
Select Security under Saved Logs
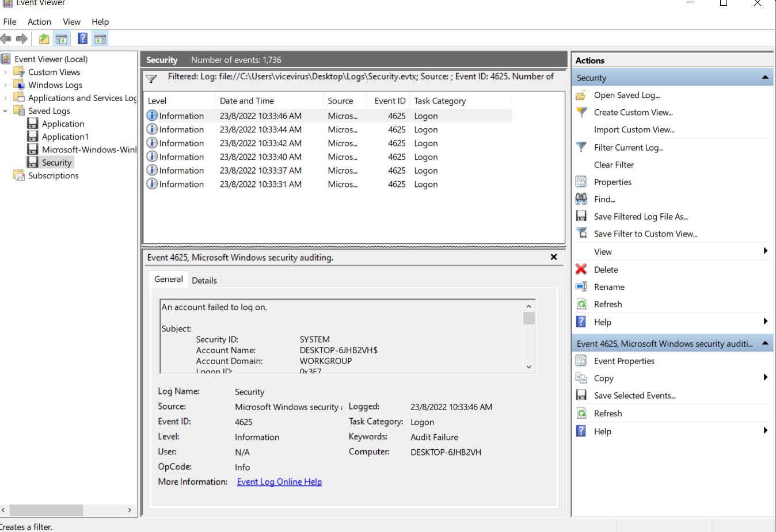click(x=56, y=163)
